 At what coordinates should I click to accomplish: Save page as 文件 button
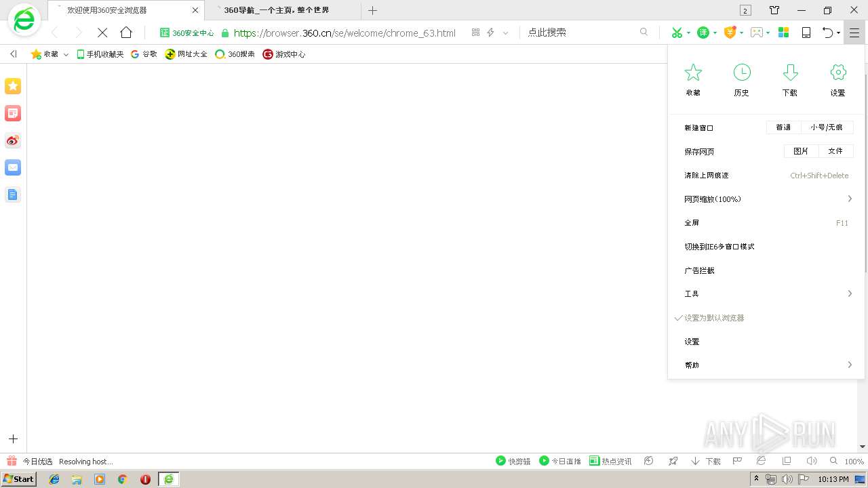[835, 151]
